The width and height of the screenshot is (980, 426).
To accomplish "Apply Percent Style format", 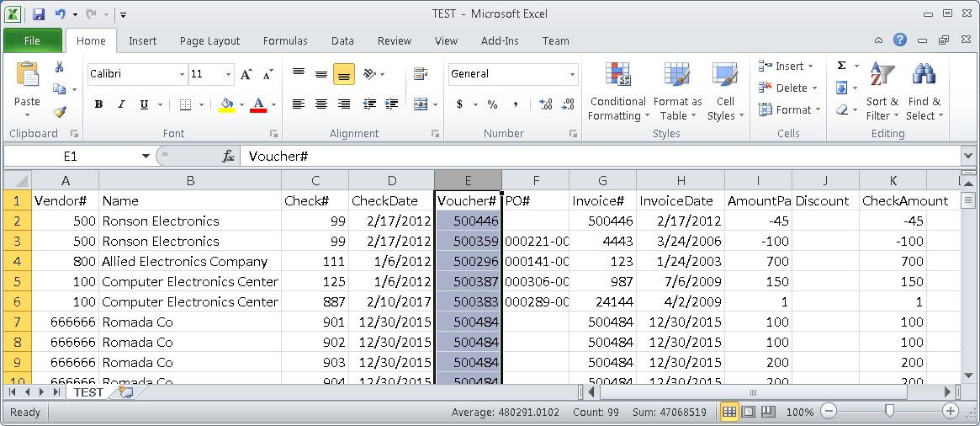I will point(492,104).
